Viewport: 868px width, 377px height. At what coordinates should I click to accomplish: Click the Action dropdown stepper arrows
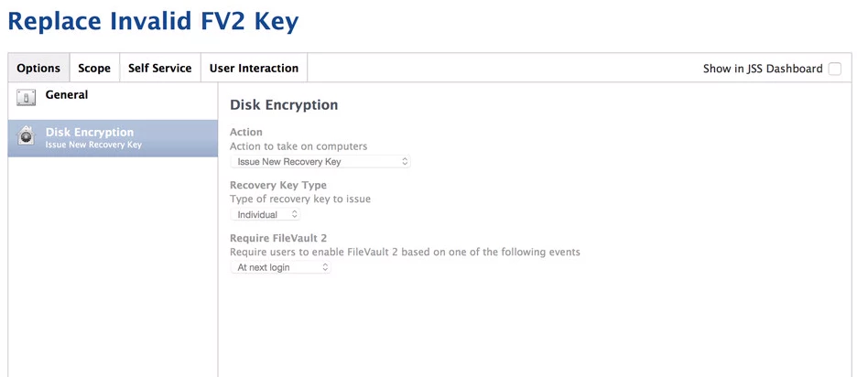tap(405, 162)
